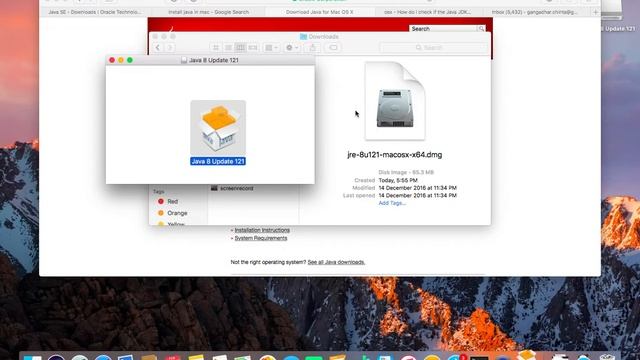Click the Created Today 5:55 PM value
Viewport: 640px width, 360px height.
click(x=398, y=180)
